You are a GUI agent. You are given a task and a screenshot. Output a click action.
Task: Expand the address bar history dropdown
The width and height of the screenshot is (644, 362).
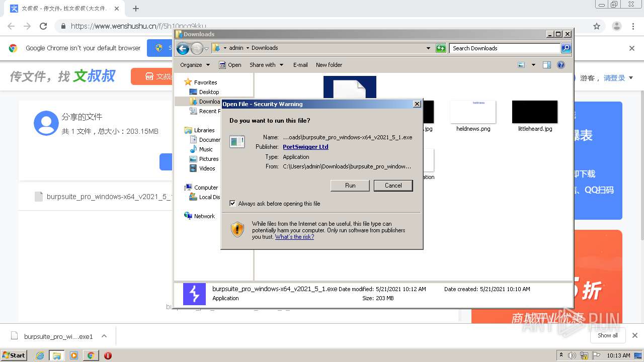click(428, 48)
